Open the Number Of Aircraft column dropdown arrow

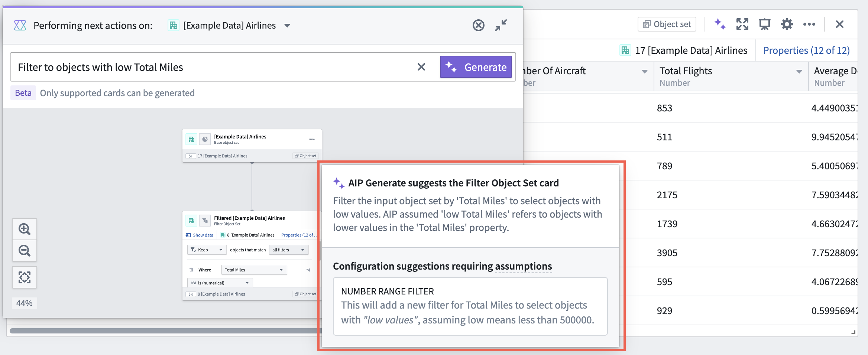pyautogui.click(x=645, y=71)
